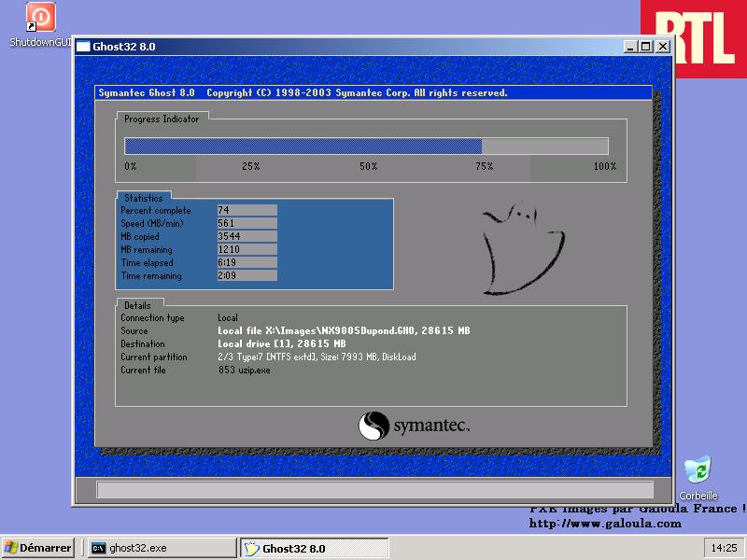The image size is (747, 560).
Task: Minimize the Ghost32 8.0 window
Action: [630, 46]
